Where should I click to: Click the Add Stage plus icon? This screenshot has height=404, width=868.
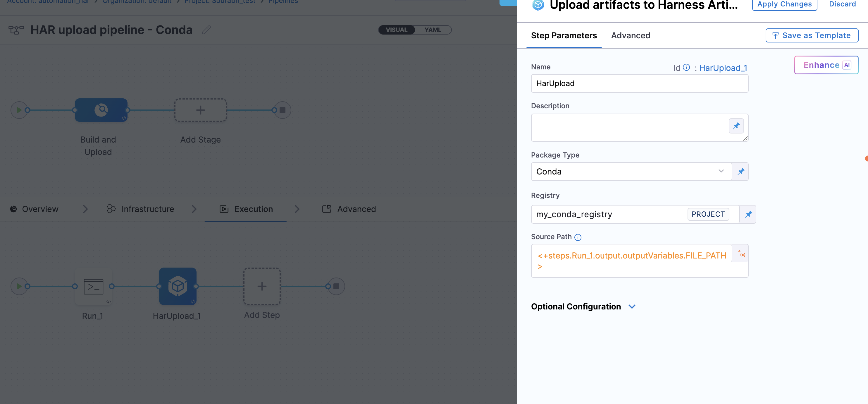[x=200, y=110]
